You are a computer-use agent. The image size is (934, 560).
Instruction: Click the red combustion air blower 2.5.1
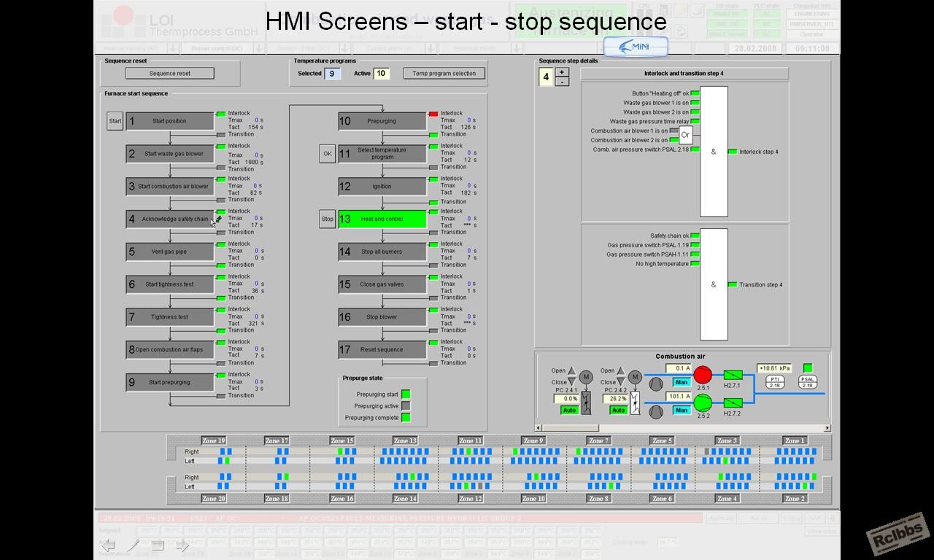coord(702,375)
